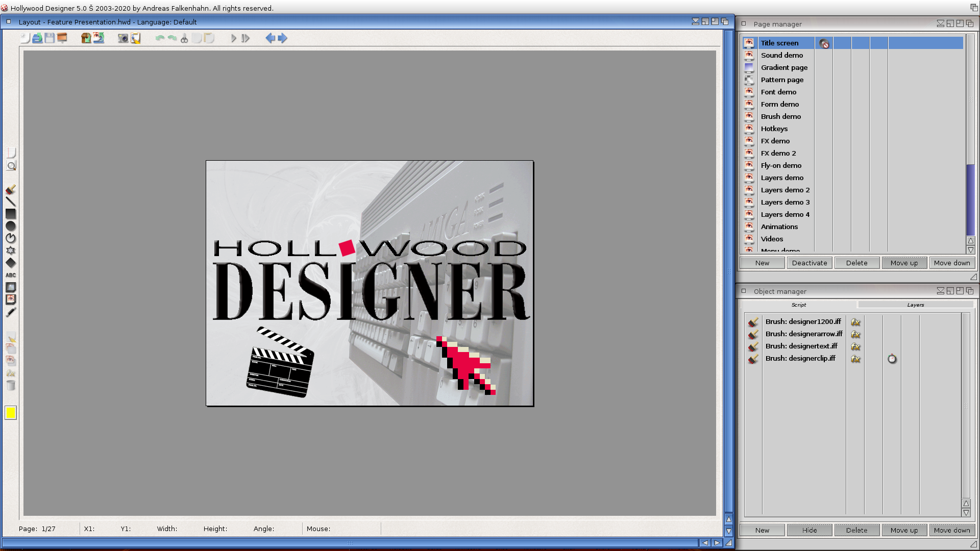Select the Rectangle shape tool
This screenshot has width=980, height=551.
click(x=11, y=214)
